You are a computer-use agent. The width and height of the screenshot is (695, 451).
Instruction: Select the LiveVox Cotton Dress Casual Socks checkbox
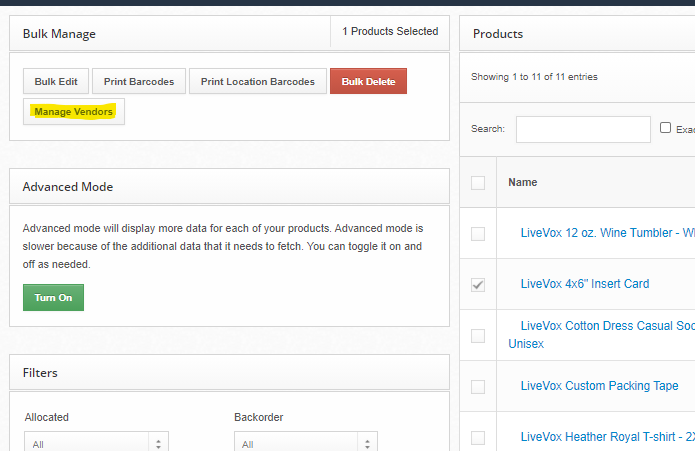pyautogui.click(x=478, y=335)
